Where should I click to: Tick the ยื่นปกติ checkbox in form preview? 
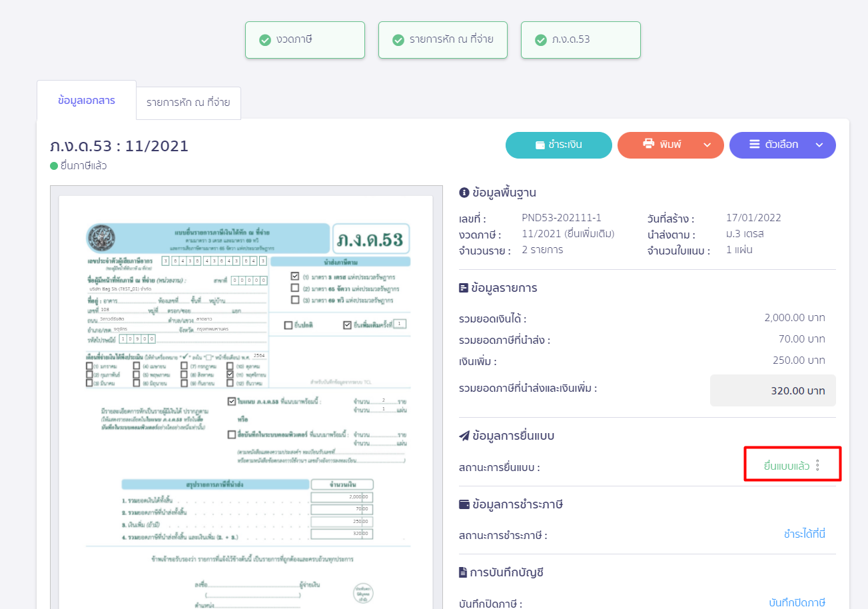click(288, 325)
